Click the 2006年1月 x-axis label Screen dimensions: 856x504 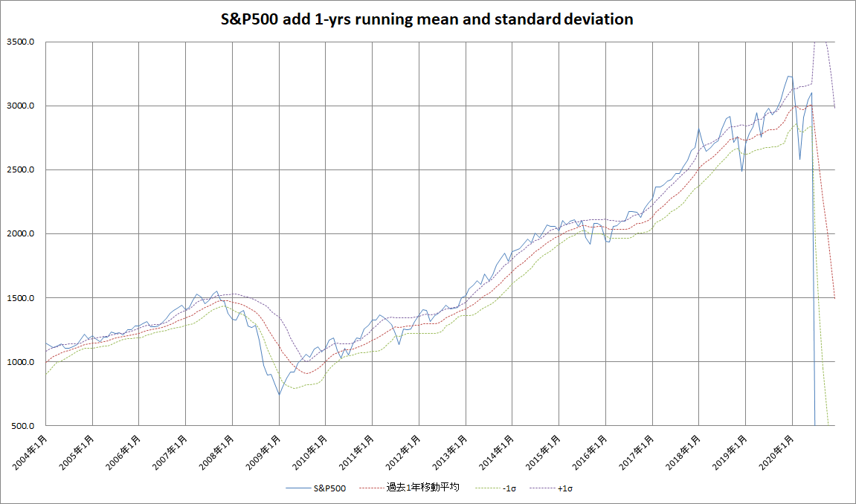(123, 452)
